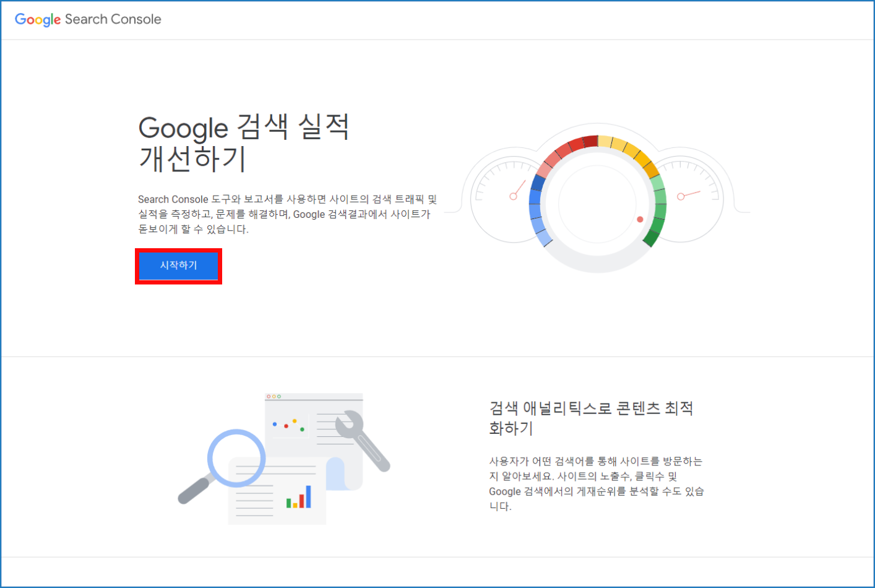
Task: Click the gray wrench icon
Action: click(x=362, y=440)
